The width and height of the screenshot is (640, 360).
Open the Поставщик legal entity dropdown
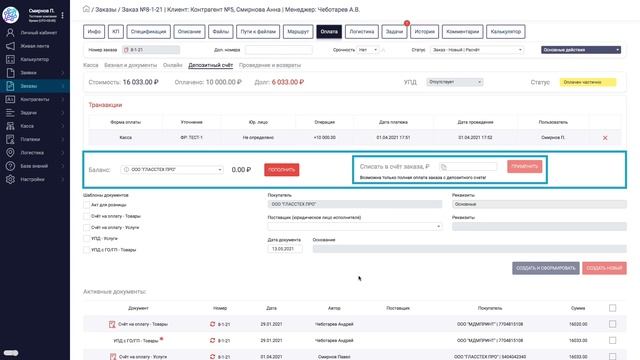point(355,227)
